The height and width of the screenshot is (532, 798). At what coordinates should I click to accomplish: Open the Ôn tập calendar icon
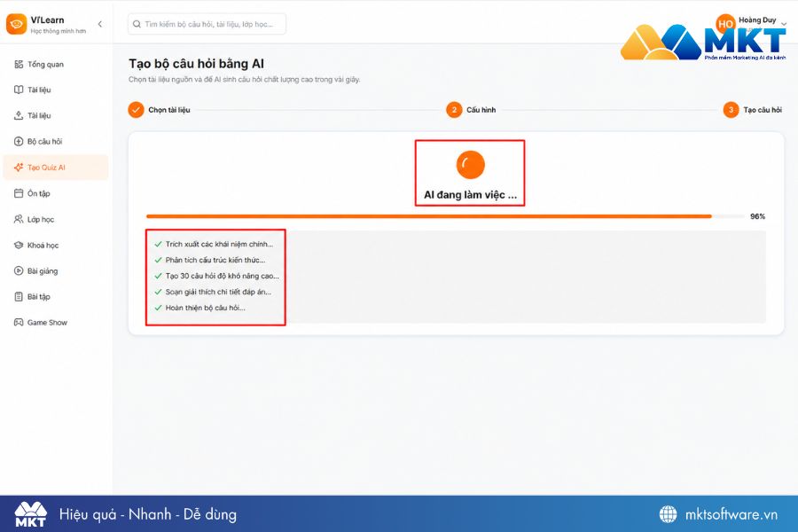tap(19, 193)
